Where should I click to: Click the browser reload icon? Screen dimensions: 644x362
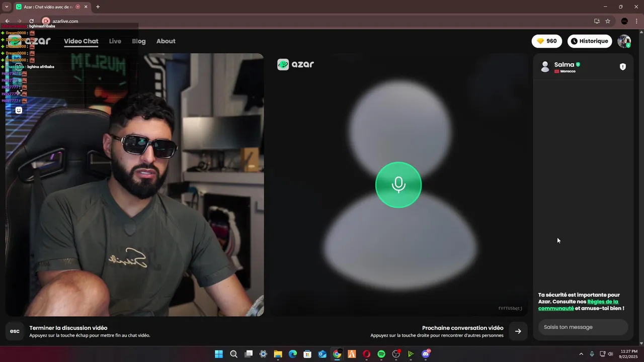(x=31, y=21)
